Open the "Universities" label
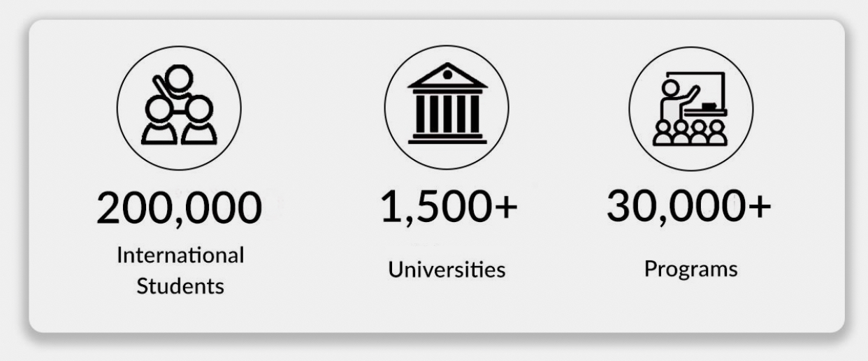This screenshot has width=868, height=361. point(447,270)
